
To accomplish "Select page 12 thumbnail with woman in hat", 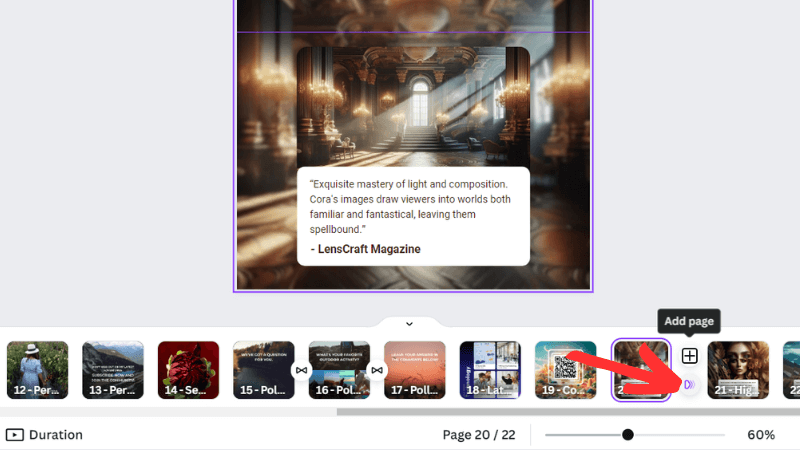I will click(38, 370).
